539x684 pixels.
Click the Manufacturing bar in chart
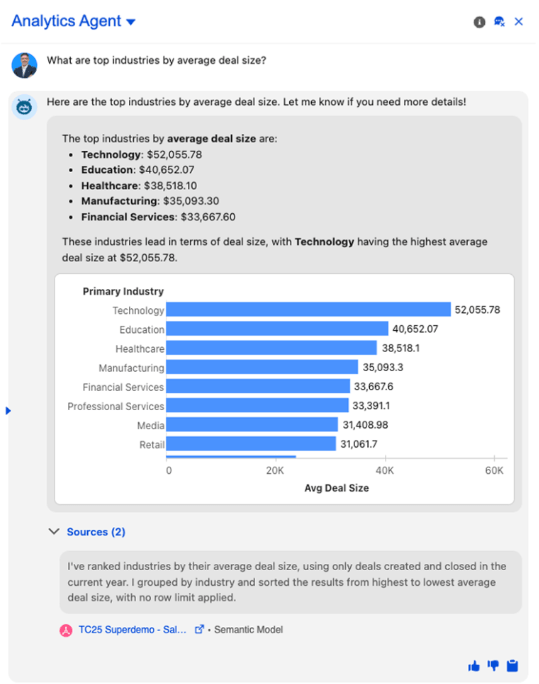point(262,367)
